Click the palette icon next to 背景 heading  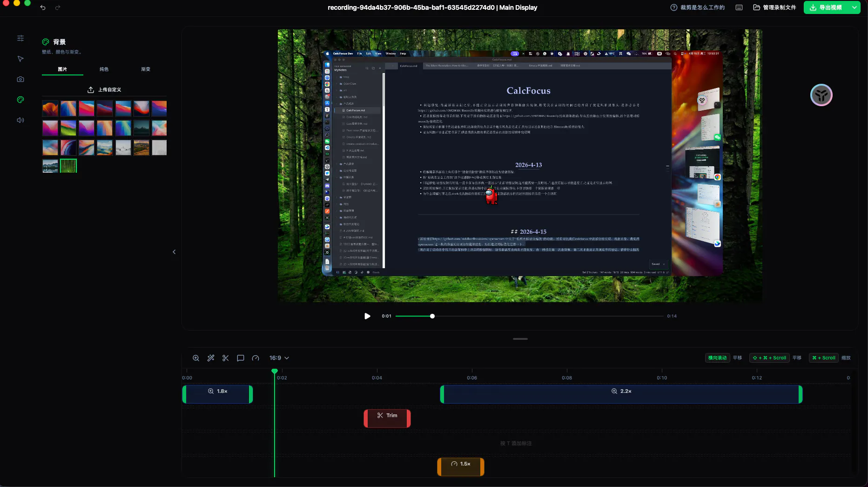46,42
